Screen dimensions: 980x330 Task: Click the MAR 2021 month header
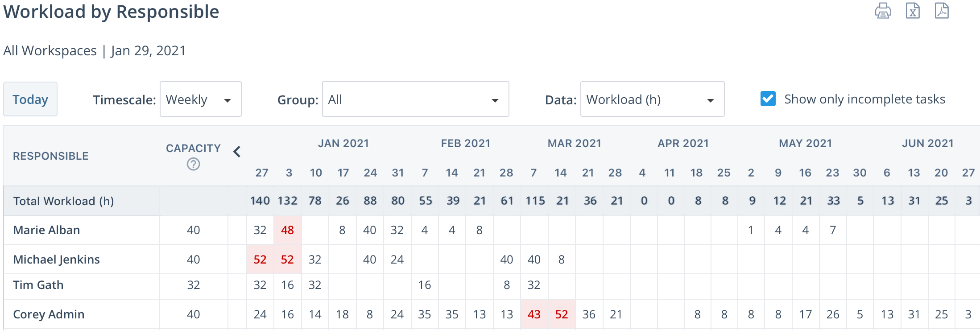pyautogui.click(x=574, y=143)
